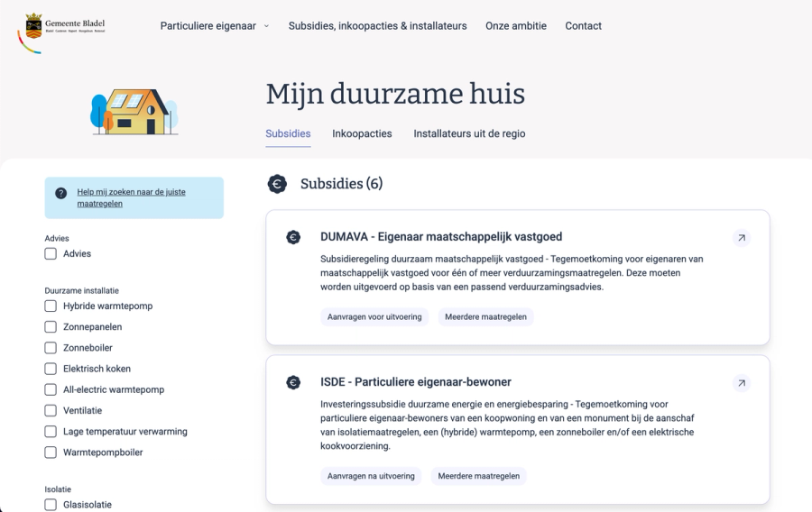Select the Zonneboiler filter

pos(51,348)
